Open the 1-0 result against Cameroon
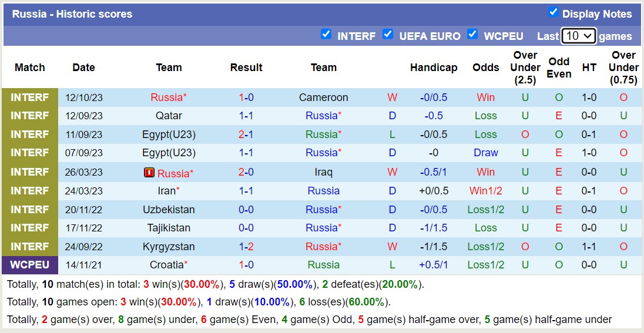Image resolution: width=644 pixels, height=333 pixels. 246,97
